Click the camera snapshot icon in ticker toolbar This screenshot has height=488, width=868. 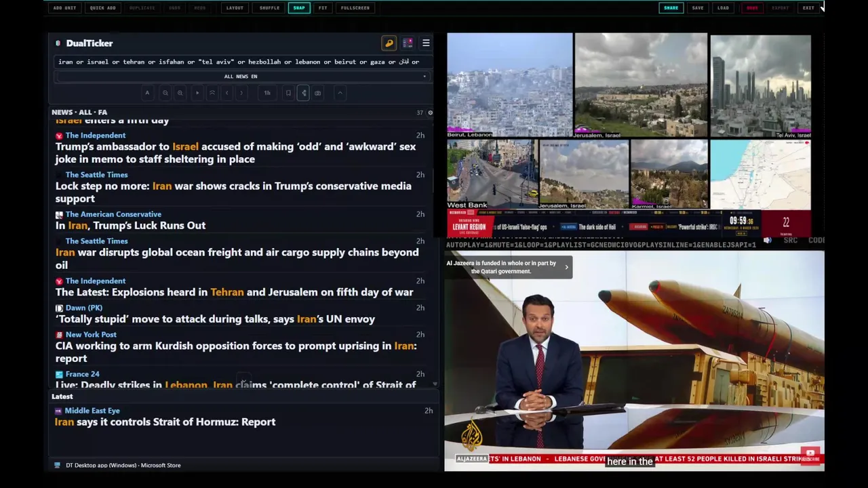pos(318,93)
